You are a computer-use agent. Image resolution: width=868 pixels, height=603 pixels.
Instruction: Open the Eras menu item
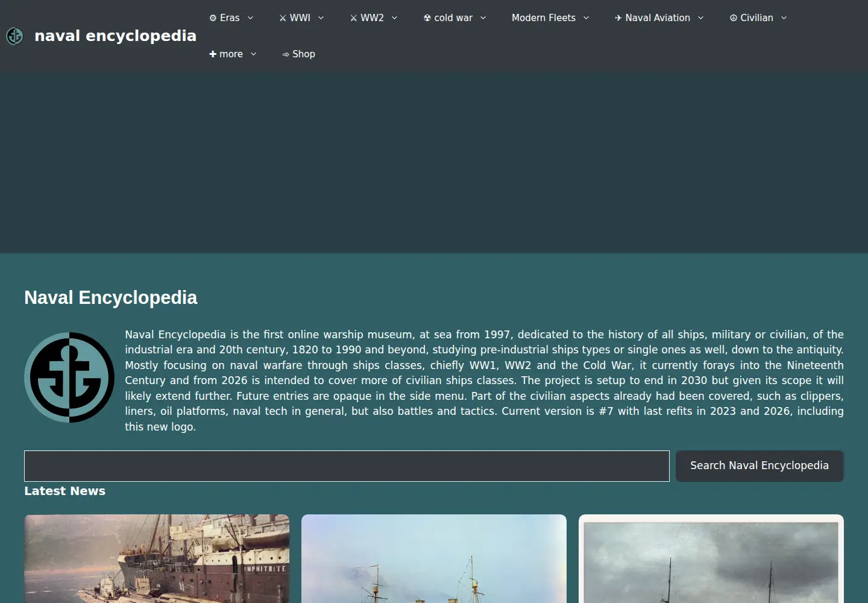[x=224, y=18]
